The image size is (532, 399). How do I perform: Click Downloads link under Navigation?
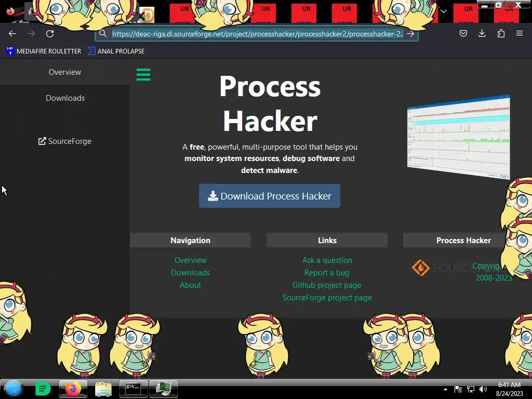click(190, 273)
